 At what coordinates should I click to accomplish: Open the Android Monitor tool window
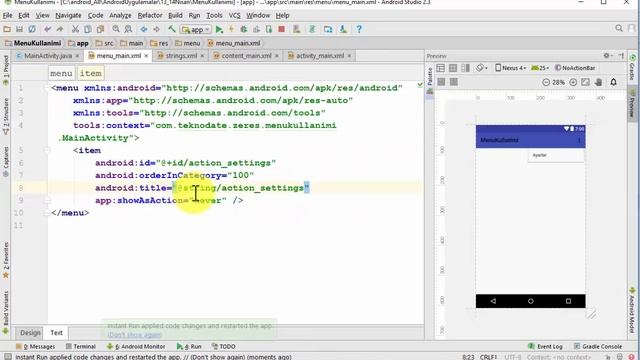[x=136, y=346]
